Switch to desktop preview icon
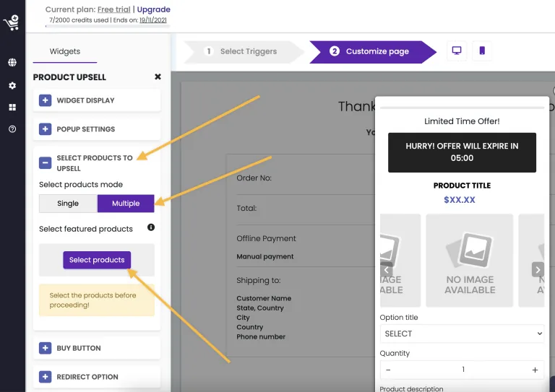555x392 pixels. [x=457, y=51]
